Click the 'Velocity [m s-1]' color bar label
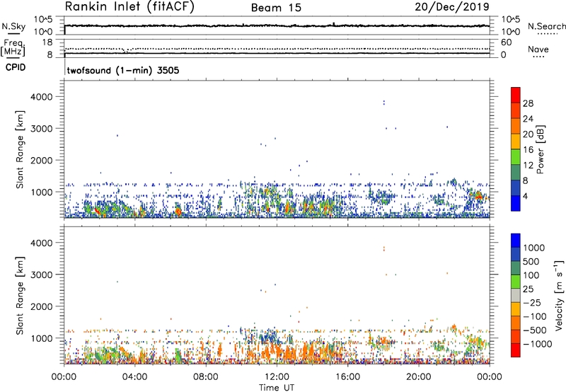Image resolution: width=566 pixels, height=392 pixels. [559, 295]
